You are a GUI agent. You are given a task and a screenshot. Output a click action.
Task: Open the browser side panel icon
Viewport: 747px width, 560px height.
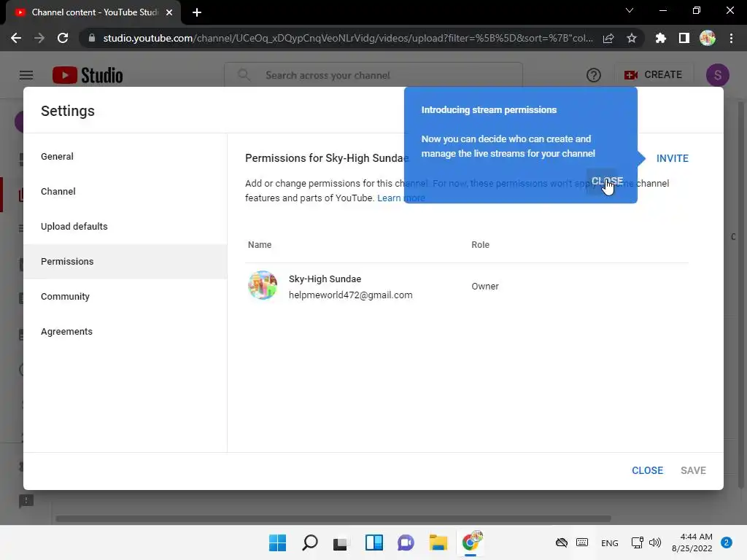684,38
